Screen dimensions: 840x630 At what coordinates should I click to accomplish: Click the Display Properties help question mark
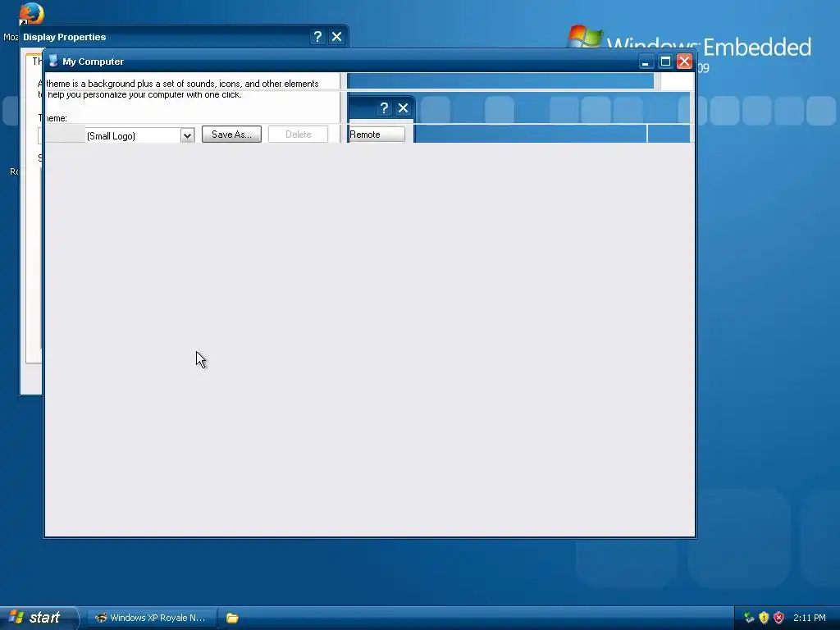317,36
